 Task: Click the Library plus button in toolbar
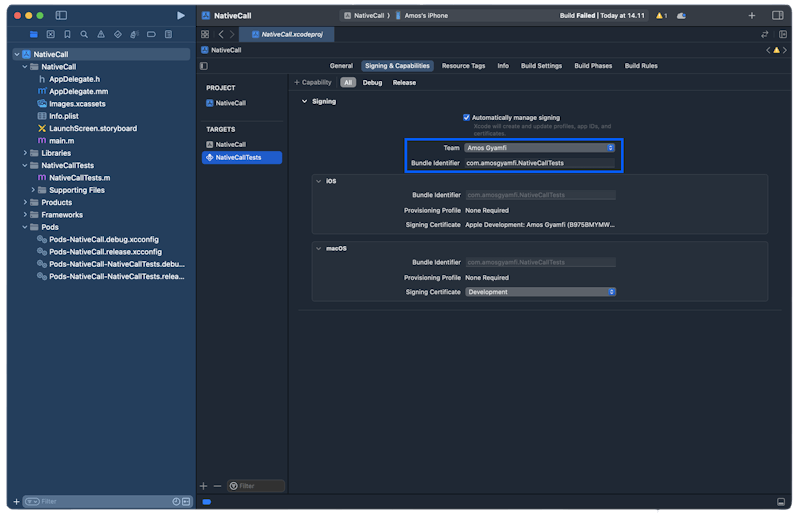tap(752, 15)
